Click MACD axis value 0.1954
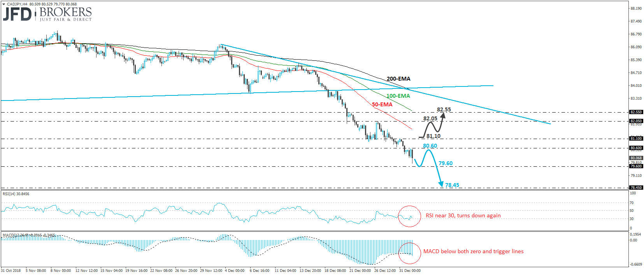This screenshot has width=644, height=275. pos(636,234)
